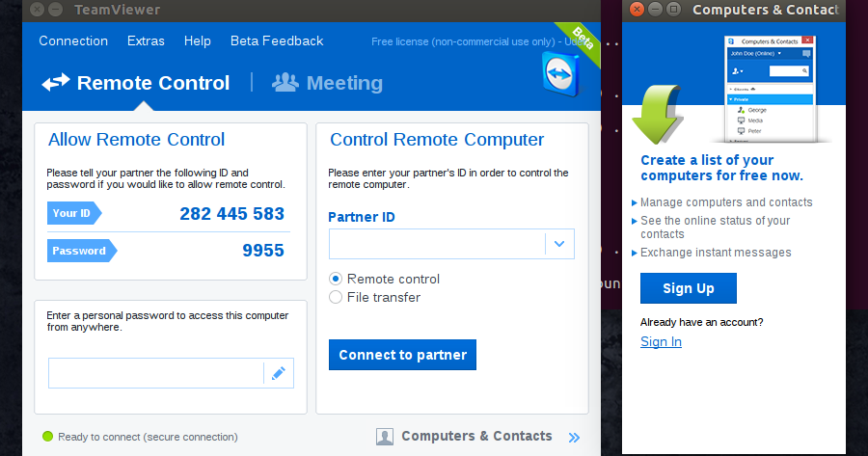Open the Extras menu
This screenshot has width=868, height=456.
pyautogui.click(x=146, y=40)
